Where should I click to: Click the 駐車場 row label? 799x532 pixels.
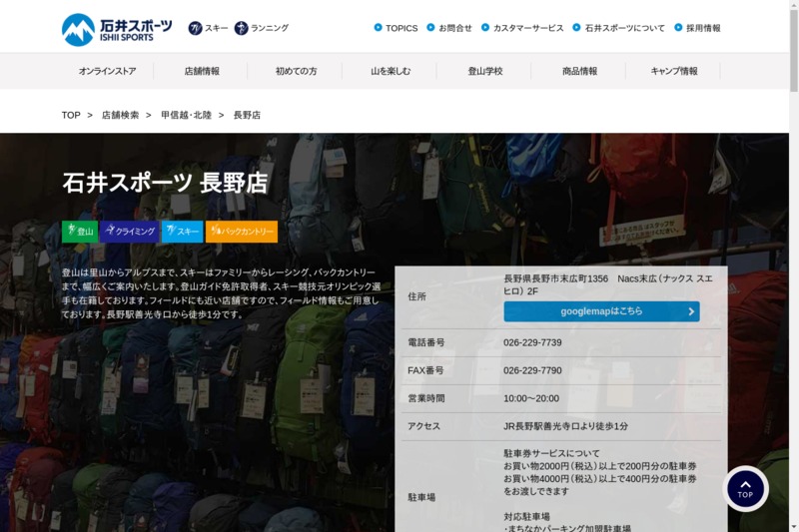coord(421,497)
